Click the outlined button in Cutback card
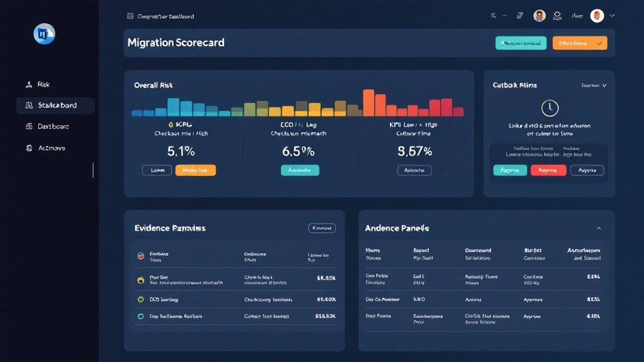644x362 pixels. [587, 170]
